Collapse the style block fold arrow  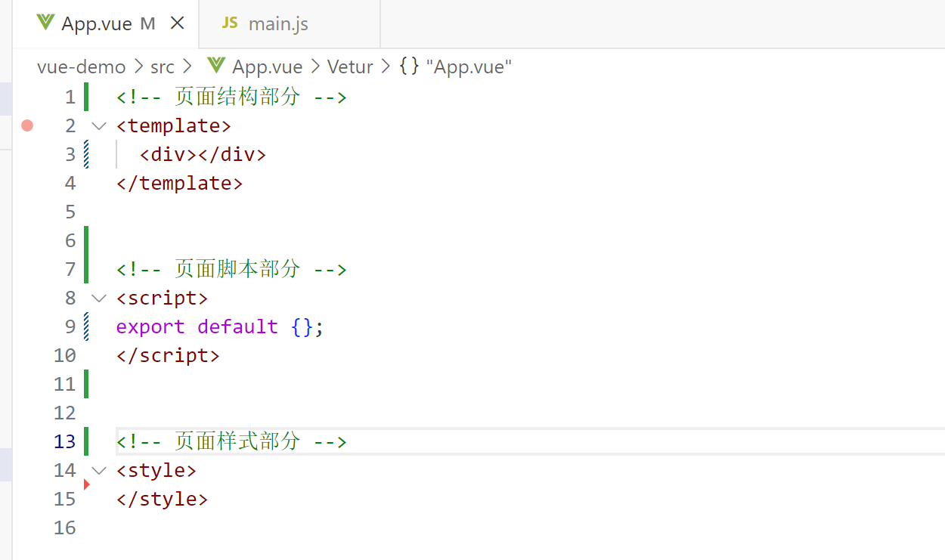tap(99, 470)
